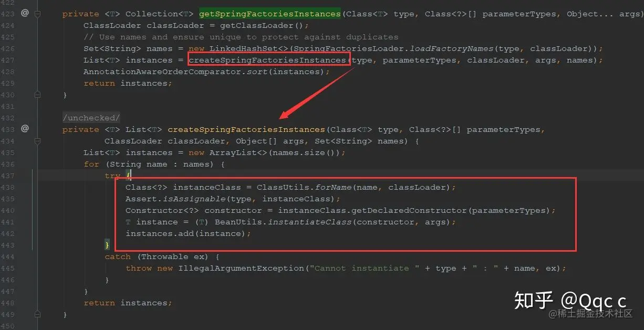Click the folded /unchecked/ annotation on line 432
The image size is (644, 330).
[x=91, y=118]
